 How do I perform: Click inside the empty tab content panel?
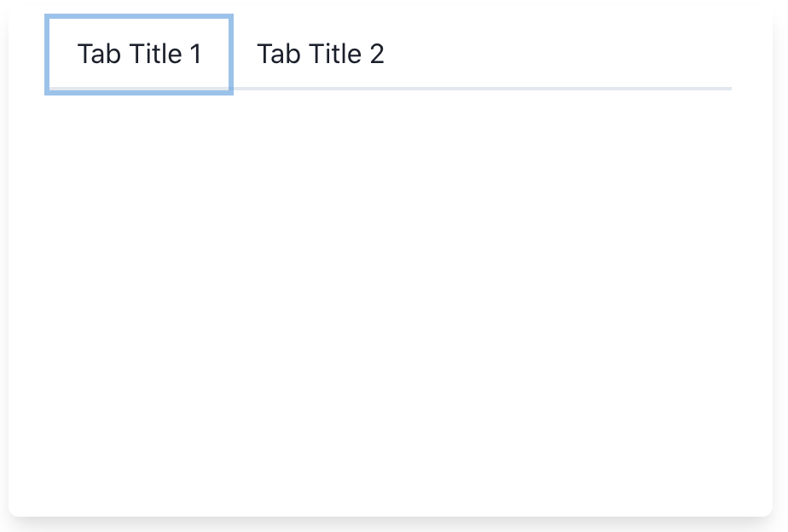tap(392, 298)
